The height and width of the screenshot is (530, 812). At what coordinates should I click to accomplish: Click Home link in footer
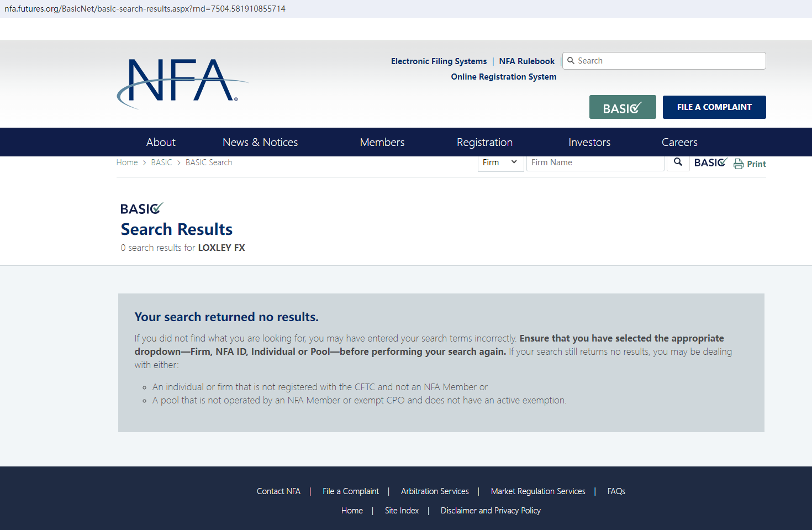352,511
